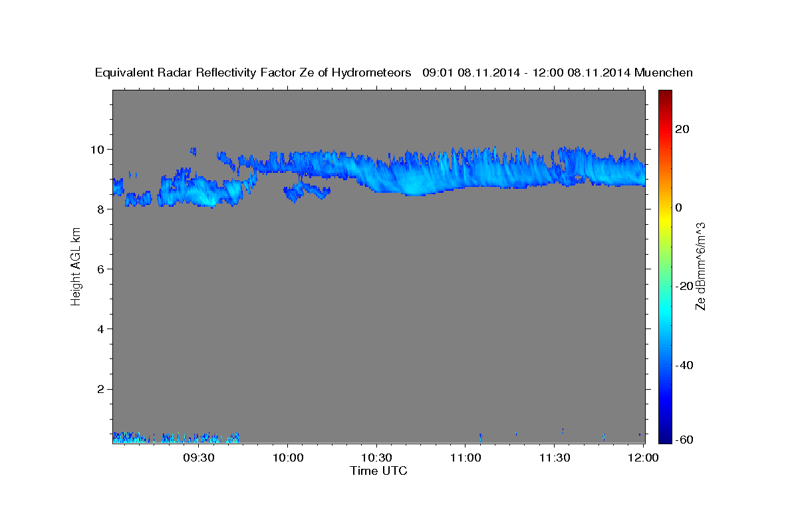Screen dimensions: 798x532
Task: Click the plot title starting 'Equivalent Radar Reflectivity Factor'
Action: tap(394, 72)
